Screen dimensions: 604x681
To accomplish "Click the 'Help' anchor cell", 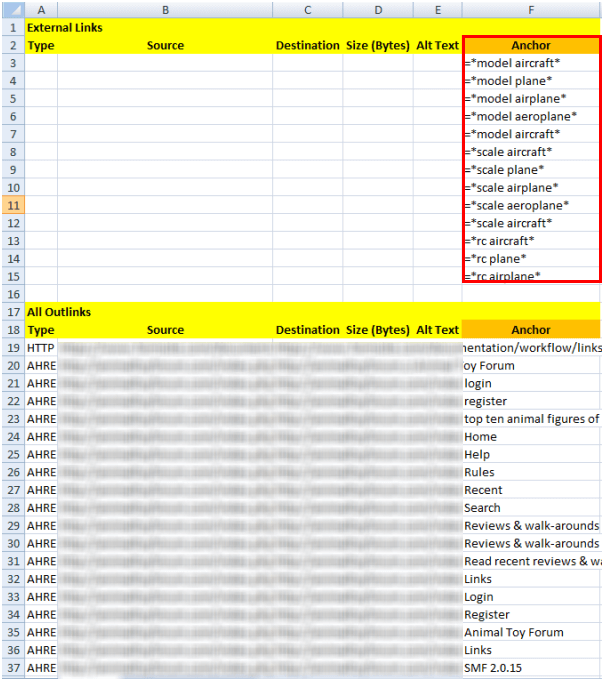I will point(531,454).
